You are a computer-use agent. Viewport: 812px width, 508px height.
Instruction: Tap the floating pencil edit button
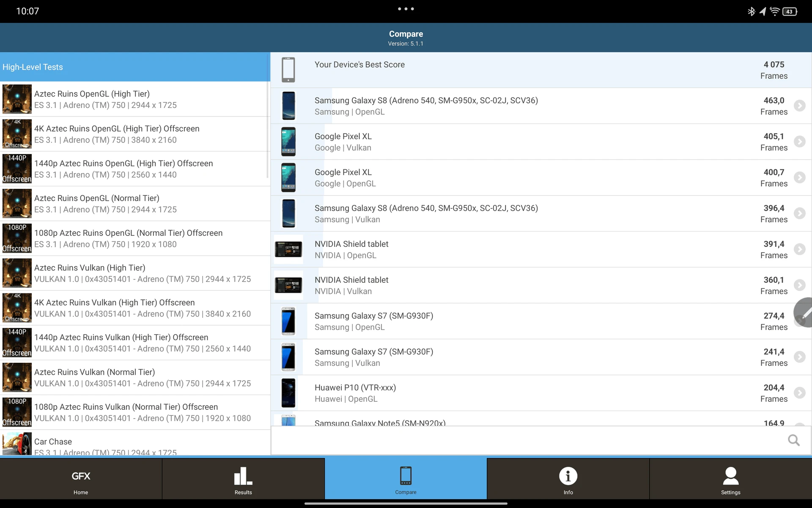point(804,312)
